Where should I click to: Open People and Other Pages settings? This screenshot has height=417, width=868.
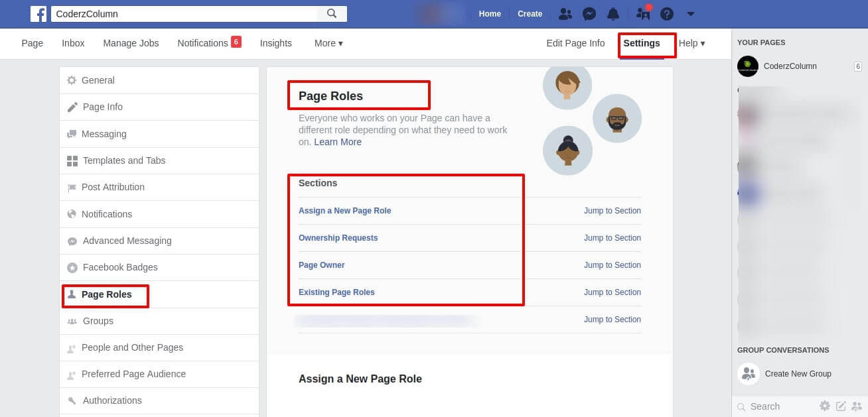pyautogui.click(x=159, y=347)
